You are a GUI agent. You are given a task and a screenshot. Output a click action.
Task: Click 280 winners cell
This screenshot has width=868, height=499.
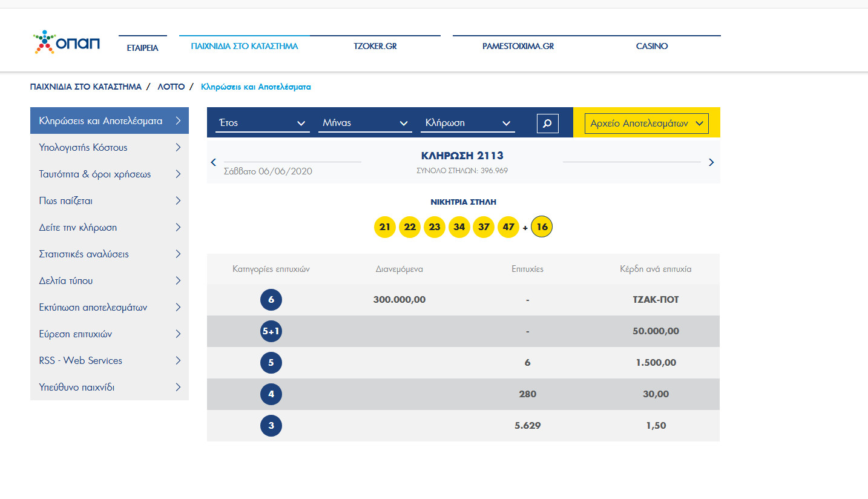(x=528, y=394)
